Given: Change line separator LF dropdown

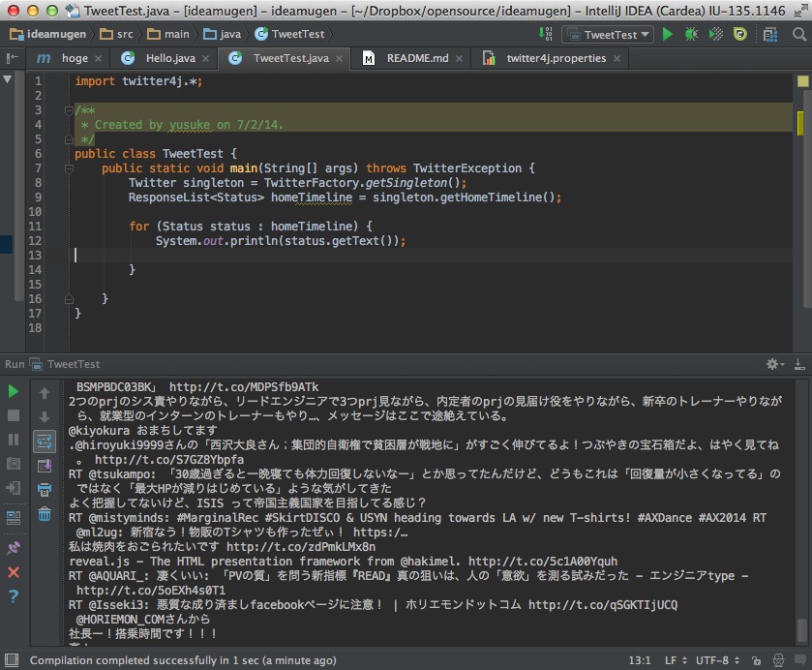Looking at the screenshot, I should click(x=676, y=660).
